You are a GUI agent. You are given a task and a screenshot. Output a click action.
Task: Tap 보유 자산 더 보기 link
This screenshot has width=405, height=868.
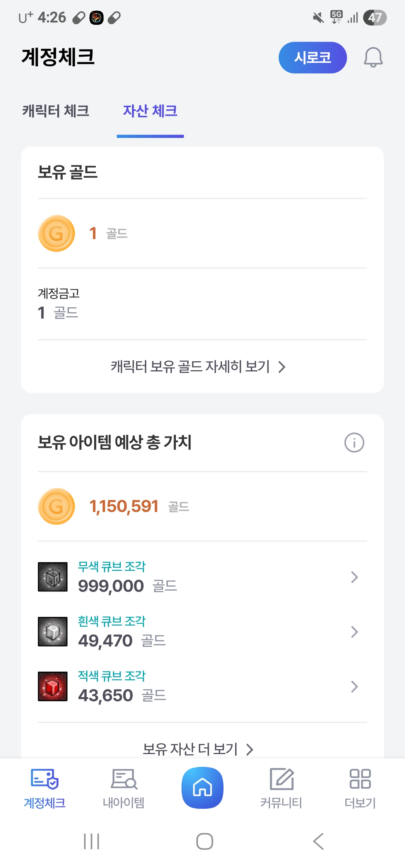[198, 749]
